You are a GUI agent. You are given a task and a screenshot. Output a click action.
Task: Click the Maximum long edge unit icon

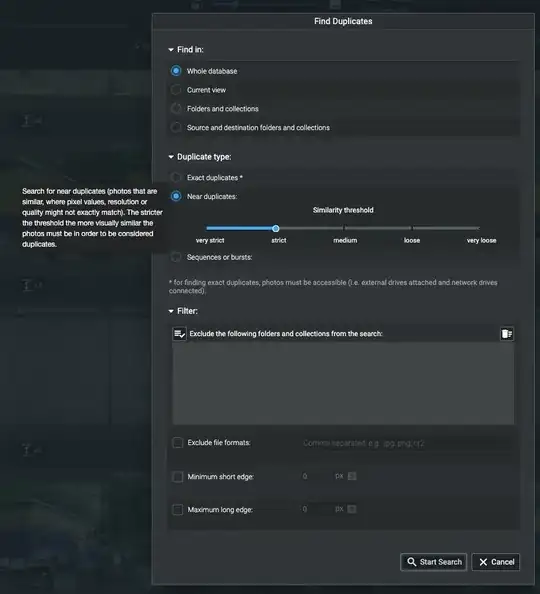352,509
